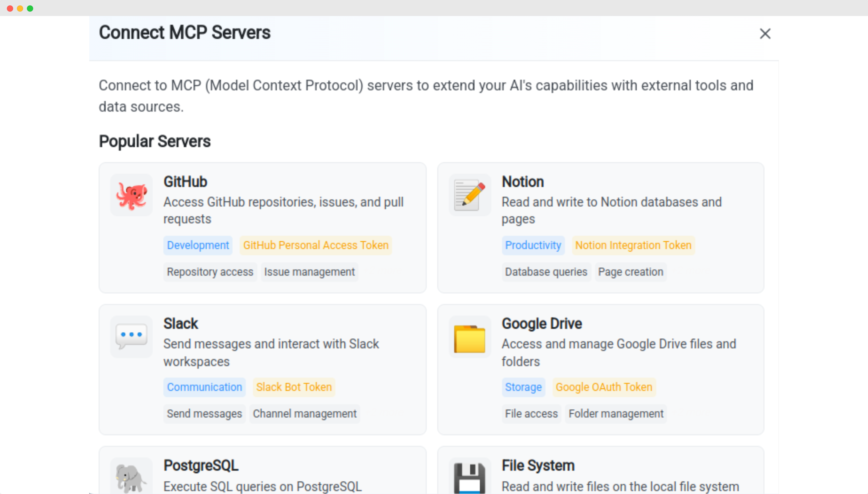Viewport: 868px width, 494px height.
Task: Click the green macOS fullscreen window button
Action: tap(30, 9)
